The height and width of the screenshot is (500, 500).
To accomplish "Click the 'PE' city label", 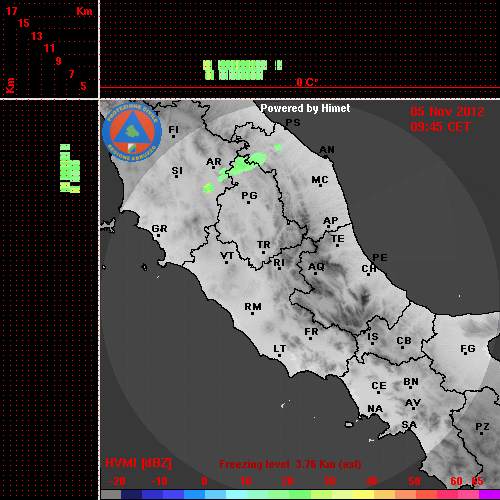I will click(x=380, y=257).
